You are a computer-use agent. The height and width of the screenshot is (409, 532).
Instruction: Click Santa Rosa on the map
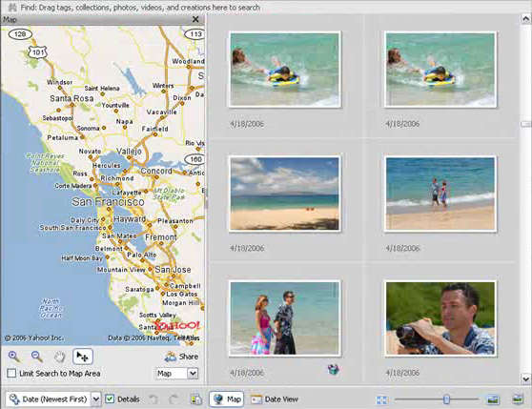click(72, 98)
